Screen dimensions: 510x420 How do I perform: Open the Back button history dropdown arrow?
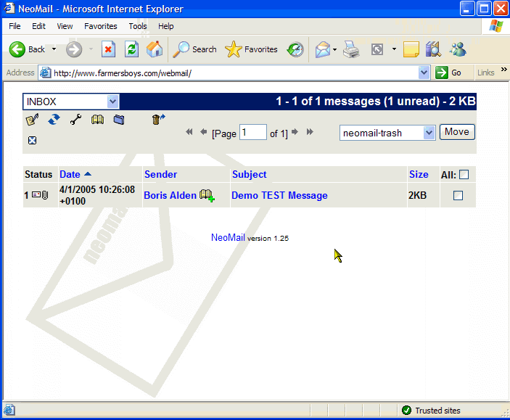(x=54, y=49)
